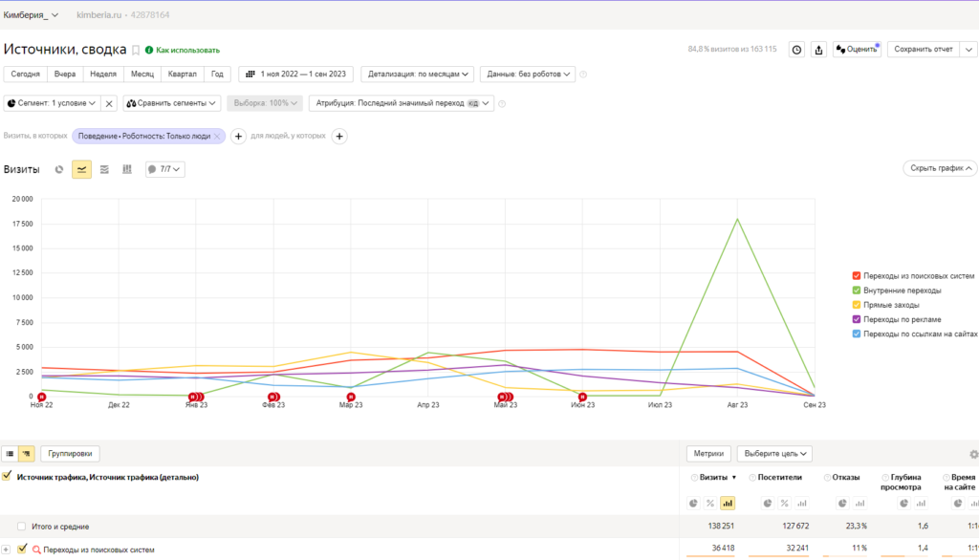The width and height of the screenshot is (979, 560).
Task: Select the Квартал period tab
Action: point(183,75)
